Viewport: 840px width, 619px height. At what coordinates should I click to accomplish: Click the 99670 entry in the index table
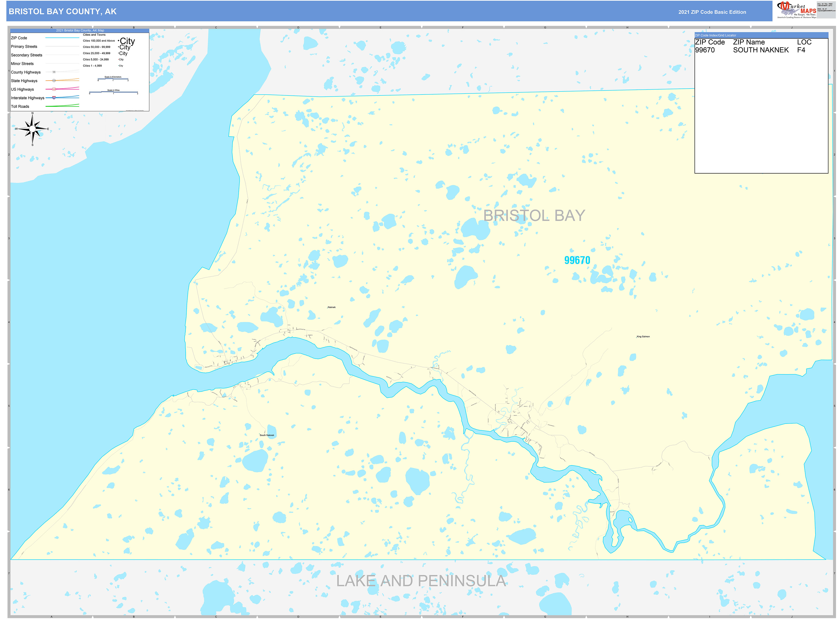705,50
